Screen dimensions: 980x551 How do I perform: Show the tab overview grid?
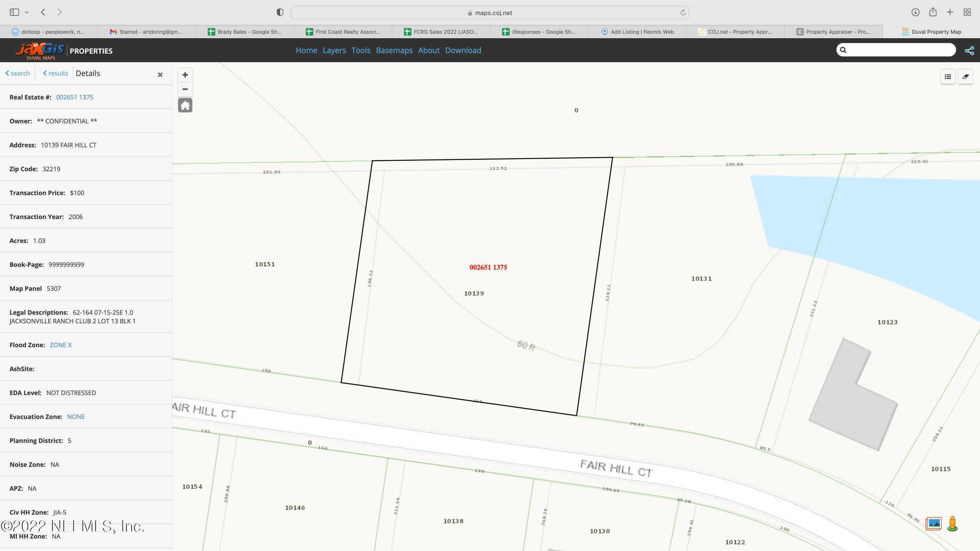point(967,12)
